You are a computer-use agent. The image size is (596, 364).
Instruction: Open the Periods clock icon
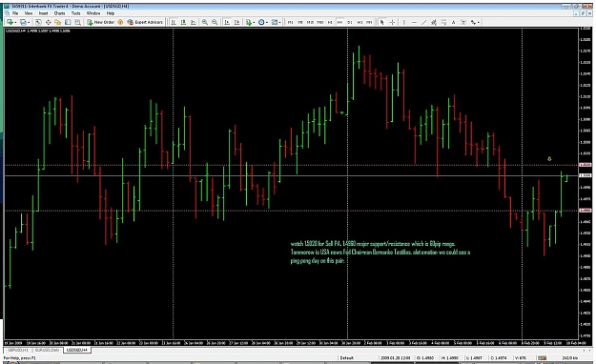[261, 23]
